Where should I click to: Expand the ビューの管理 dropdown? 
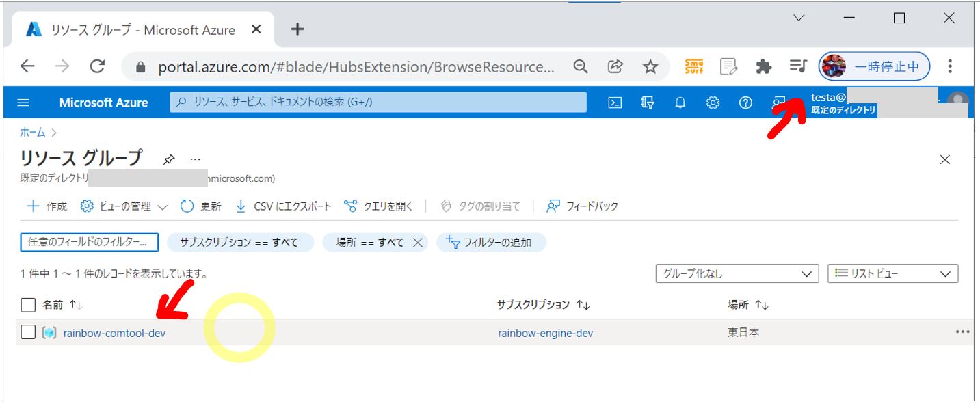pos(124,206)
